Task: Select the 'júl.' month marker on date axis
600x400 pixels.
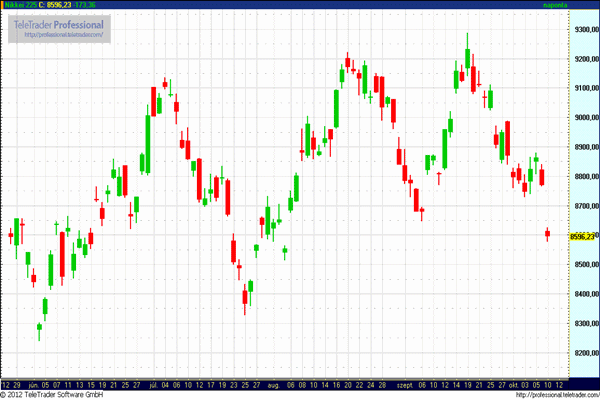Action: (x=154, y=384)
